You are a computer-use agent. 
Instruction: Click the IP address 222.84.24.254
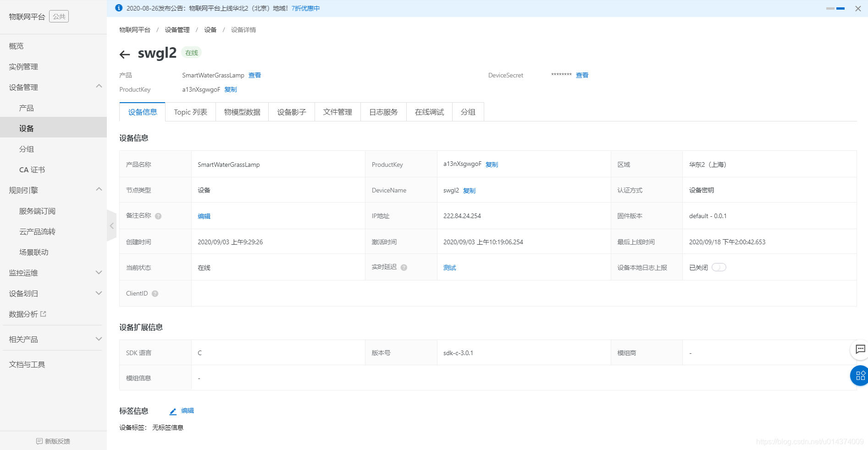(462, 216)
